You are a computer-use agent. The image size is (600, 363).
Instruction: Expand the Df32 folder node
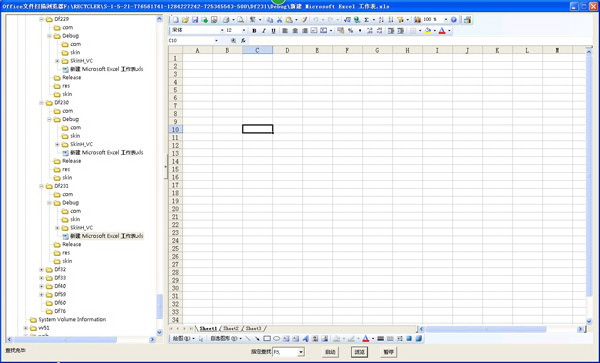(42, 270)
